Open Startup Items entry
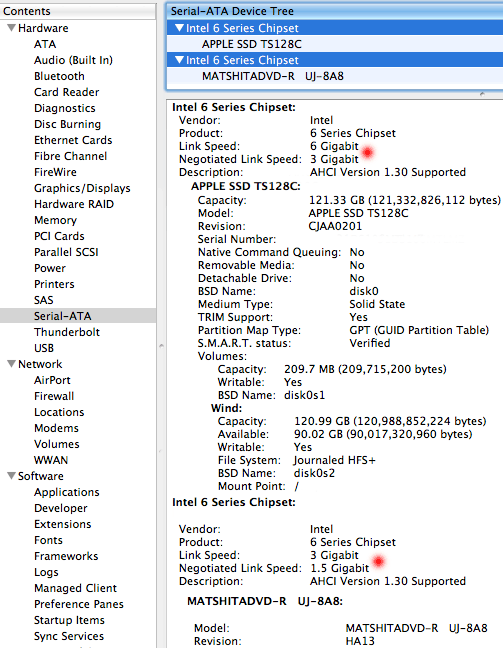 pos(69,620)
